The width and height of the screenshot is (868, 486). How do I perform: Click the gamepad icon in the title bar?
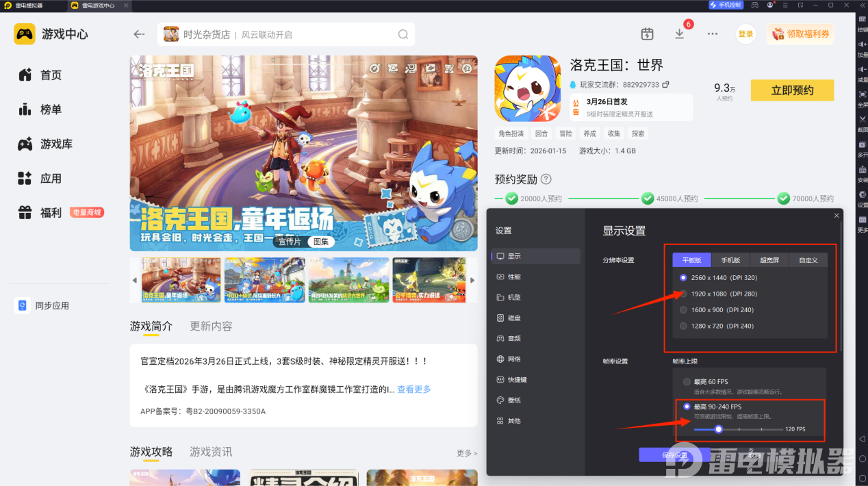tap(755, 5)
